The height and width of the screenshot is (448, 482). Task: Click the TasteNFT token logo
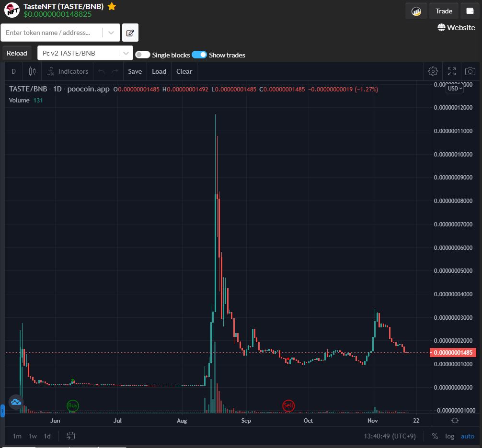[x=11, y=10]
